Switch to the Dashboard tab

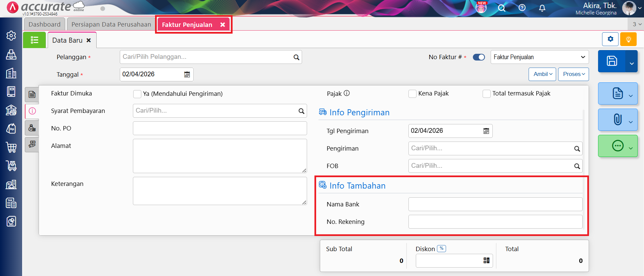pyautogui.click(x=44, y=25)
